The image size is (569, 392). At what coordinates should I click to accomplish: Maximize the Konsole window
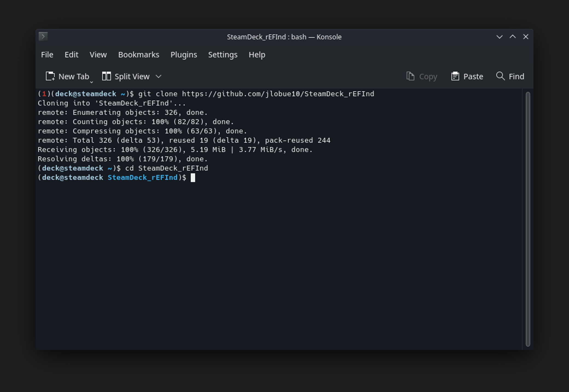(513, 37)
